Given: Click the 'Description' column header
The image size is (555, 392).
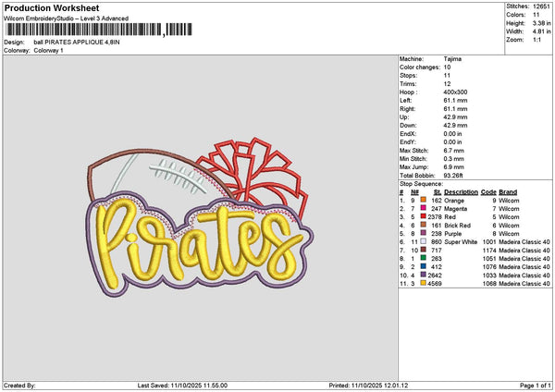Looking at the screenshot, I should pyautogui.click(x=461, y=192).
